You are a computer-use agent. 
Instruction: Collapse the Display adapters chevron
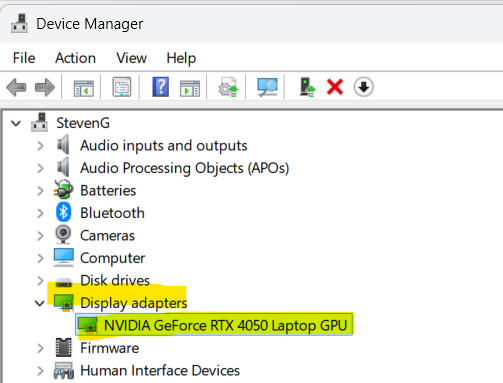pyautogui.click(x=40, y=303)
